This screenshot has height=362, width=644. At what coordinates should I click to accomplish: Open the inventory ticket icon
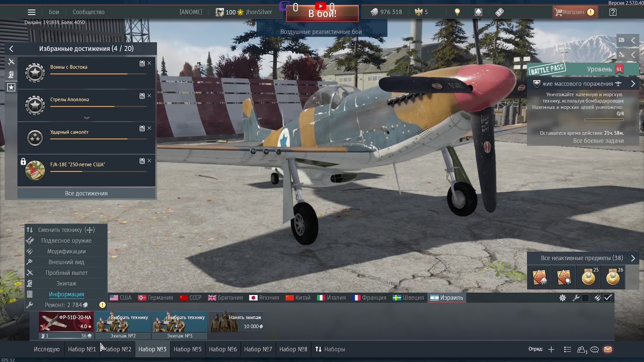click(x=499, y=12)
